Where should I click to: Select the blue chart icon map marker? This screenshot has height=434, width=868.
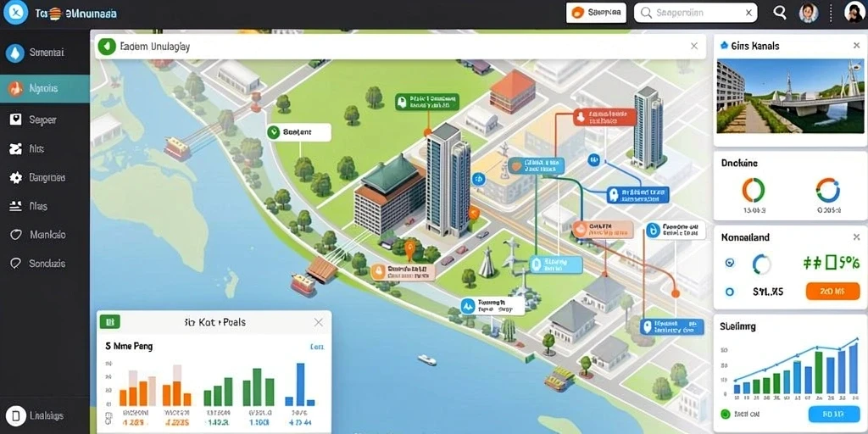pyautogui.click(x=468, y=305)
